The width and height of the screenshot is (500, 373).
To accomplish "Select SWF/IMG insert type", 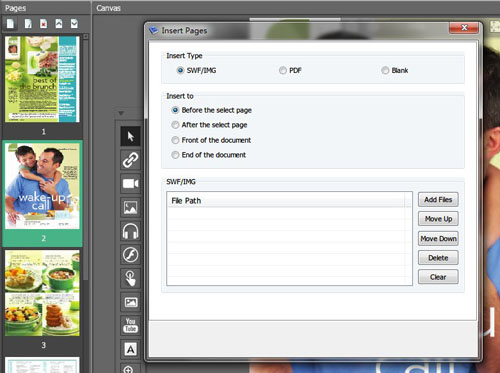I will [x=180, y=70].
